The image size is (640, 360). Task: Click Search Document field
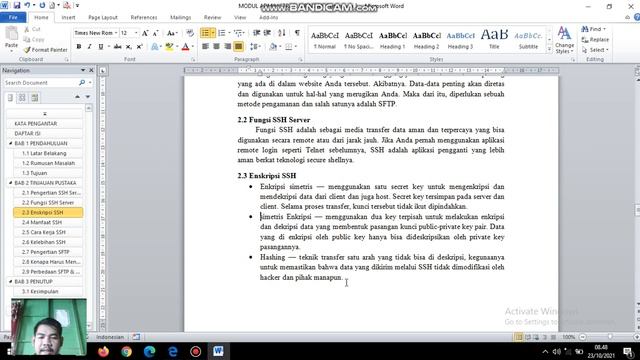[x=41, y=83]
